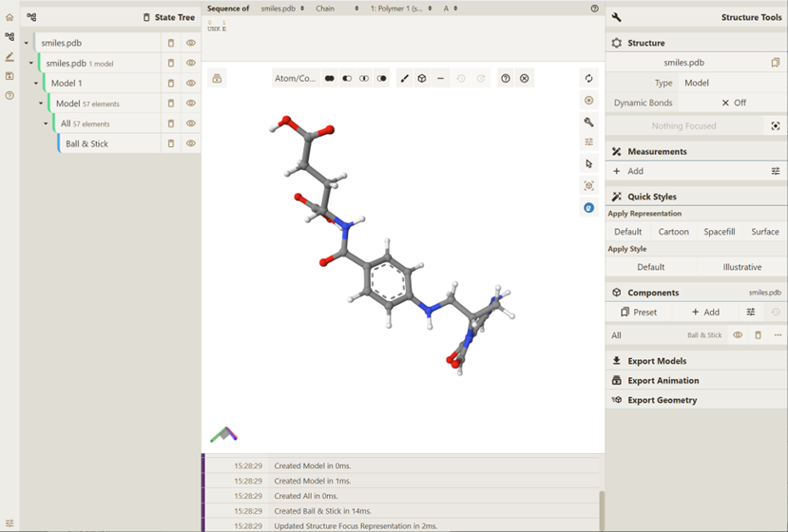Hide the Model 1 node in State Tree
The height and width of the screenshot is (532, 788).
[191, 84]
